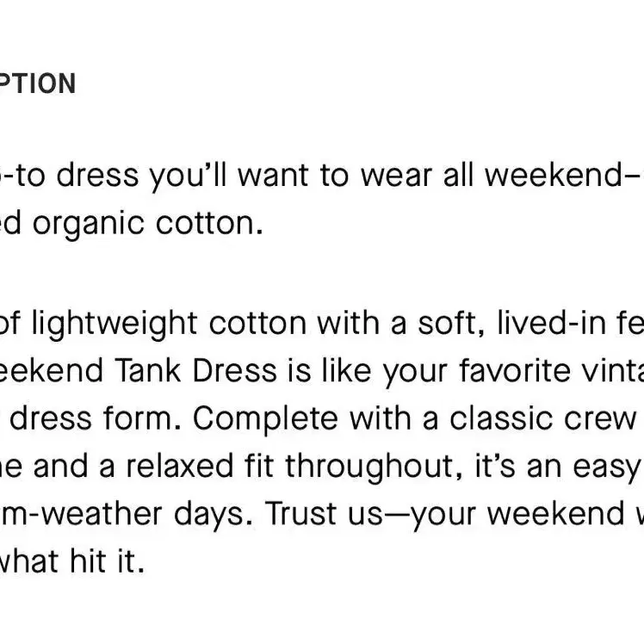Click the product name "Tank Dress"

(x=195, y=371)
